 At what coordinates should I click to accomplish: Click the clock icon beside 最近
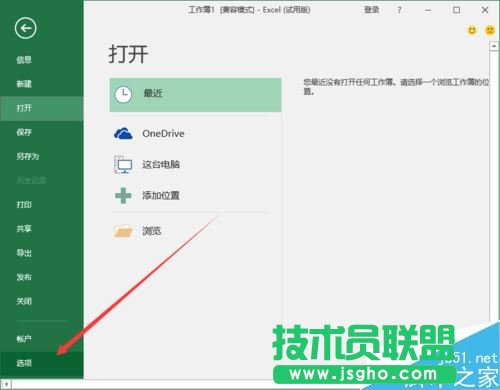(x=123, y=95)
